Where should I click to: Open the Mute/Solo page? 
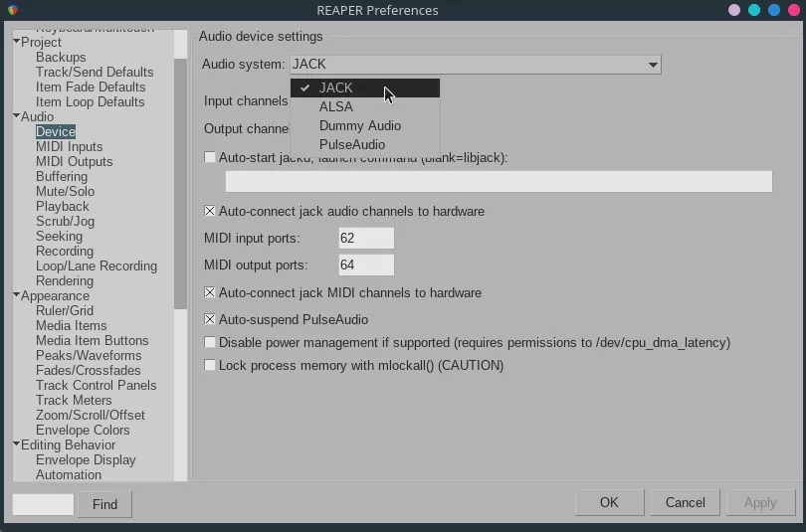click(66, 191)
